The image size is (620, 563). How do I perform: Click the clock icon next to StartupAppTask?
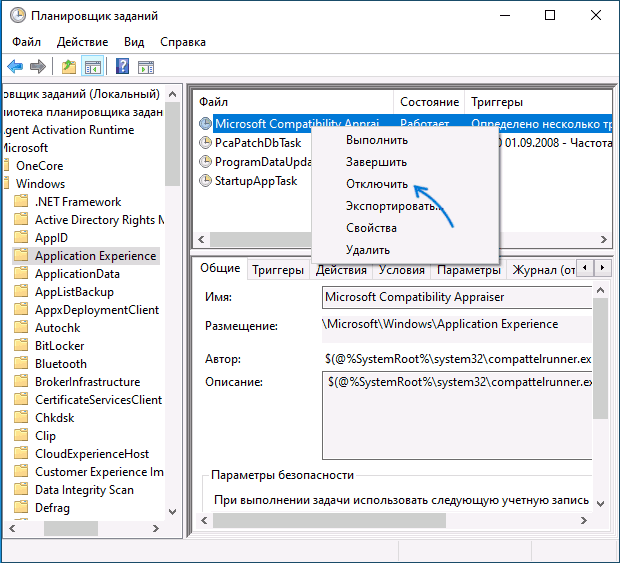pos(205,181)
